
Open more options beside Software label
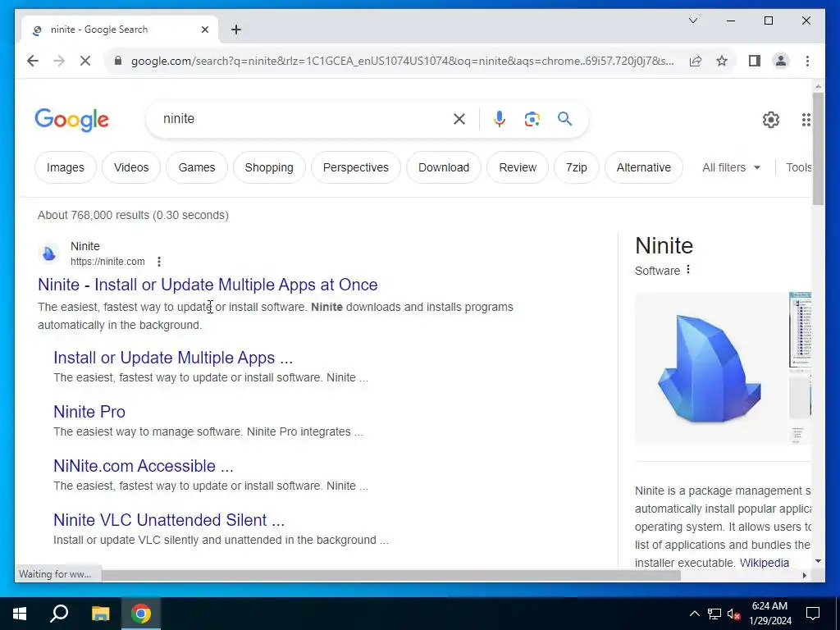pyautogui.click(x=688, y=270)
